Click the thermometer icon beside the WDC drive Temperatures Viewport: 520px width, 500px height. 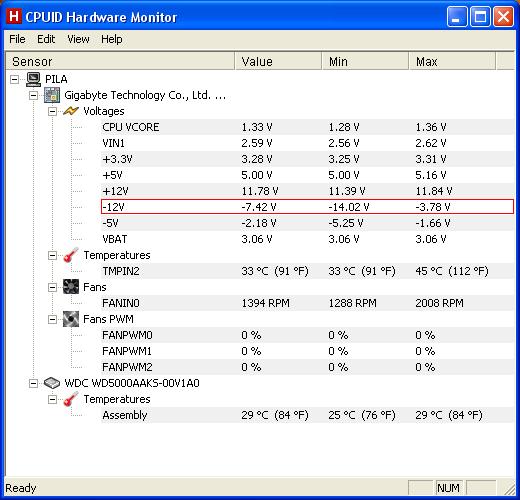point(71,399)
